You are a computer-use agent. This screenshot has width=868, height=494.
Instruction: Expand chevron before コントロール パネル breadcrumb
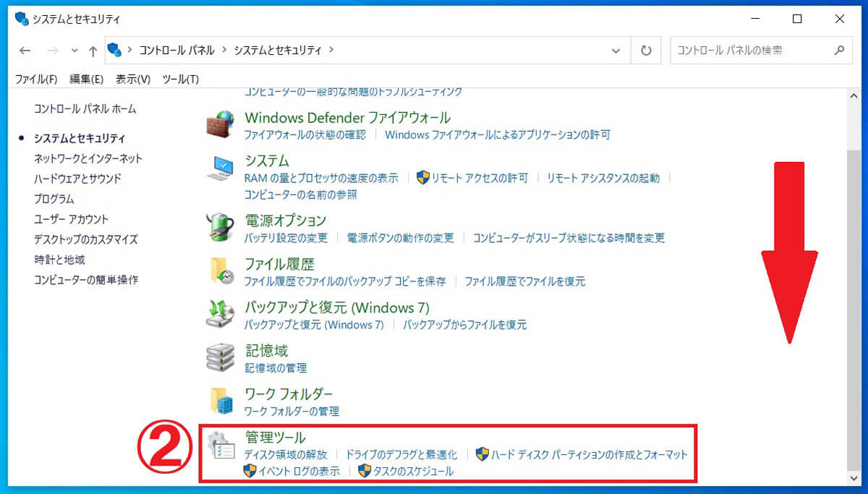pos(130,50)
